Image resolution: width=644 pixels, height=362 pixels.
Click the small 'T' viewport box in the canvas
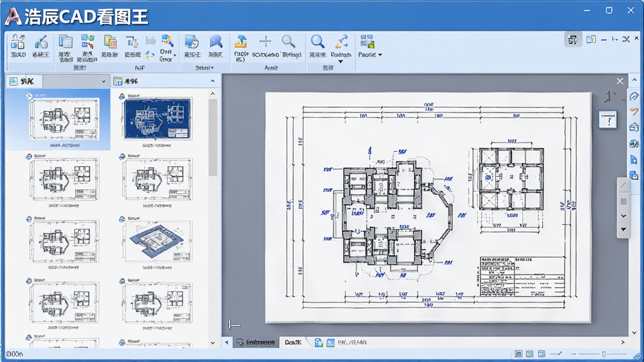pos(608,120)
